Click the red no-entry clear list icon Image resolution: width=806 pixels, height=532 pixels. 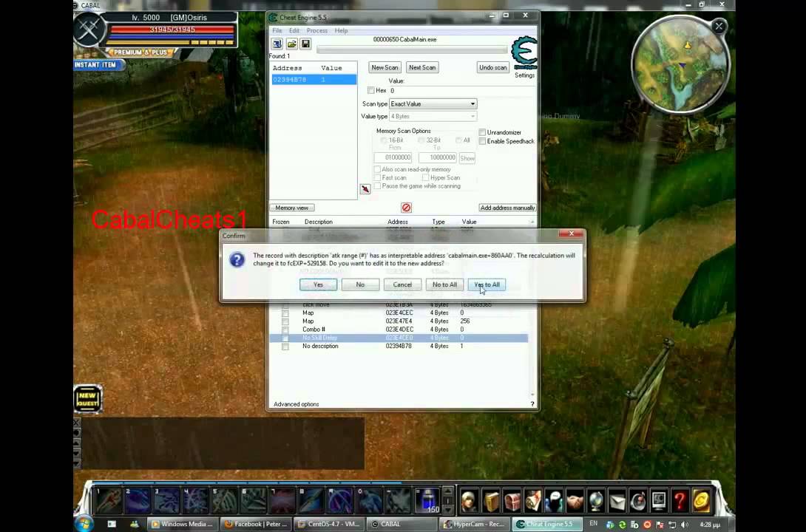coord(406,208)
